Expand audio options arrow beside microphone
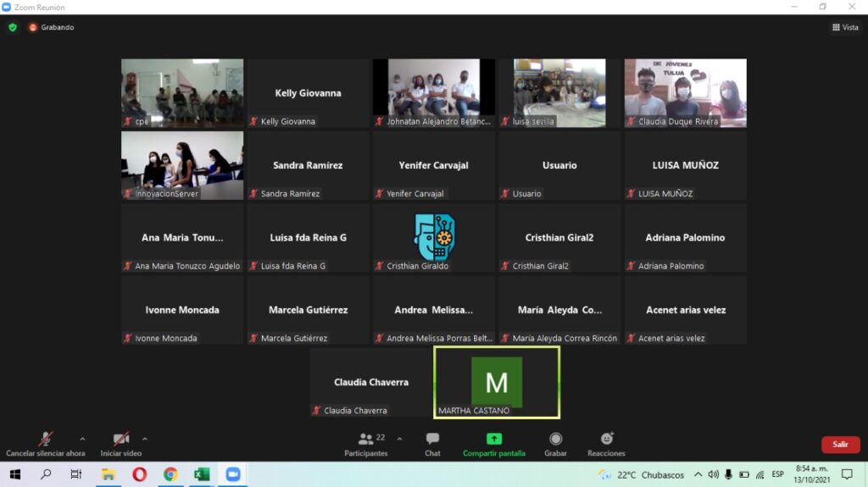This screenshot has width=868, height=487. 82,439
